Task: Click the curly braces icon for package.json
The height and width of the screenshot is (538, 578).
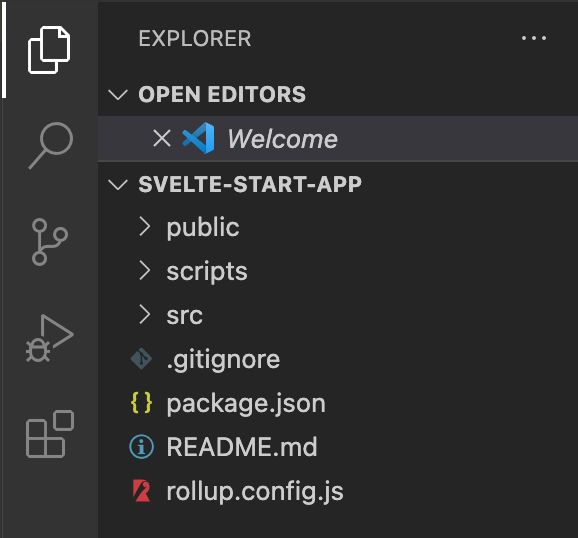Action: [142, 403]
